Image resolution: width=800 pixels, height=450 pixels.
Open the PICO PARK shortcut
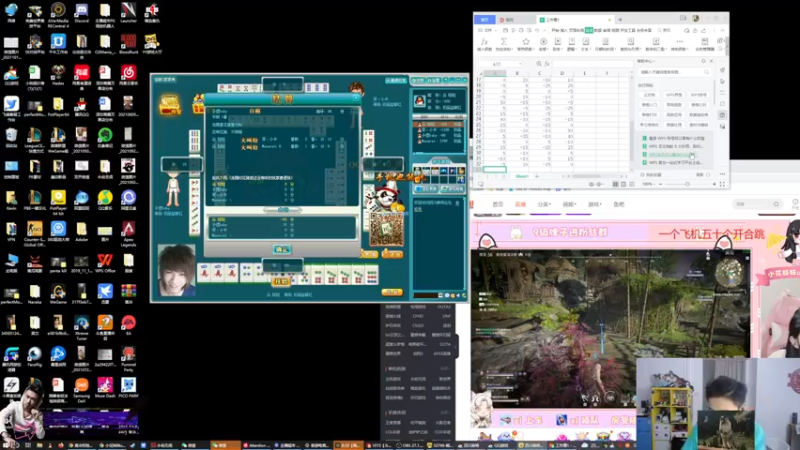coord(129,388)
